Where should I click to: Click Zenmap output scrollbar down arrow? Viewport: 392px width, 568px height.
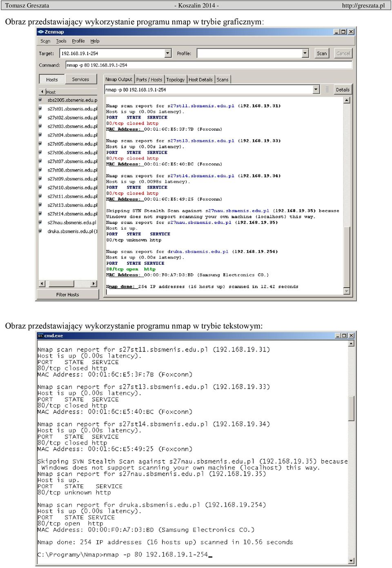(347, 291)
